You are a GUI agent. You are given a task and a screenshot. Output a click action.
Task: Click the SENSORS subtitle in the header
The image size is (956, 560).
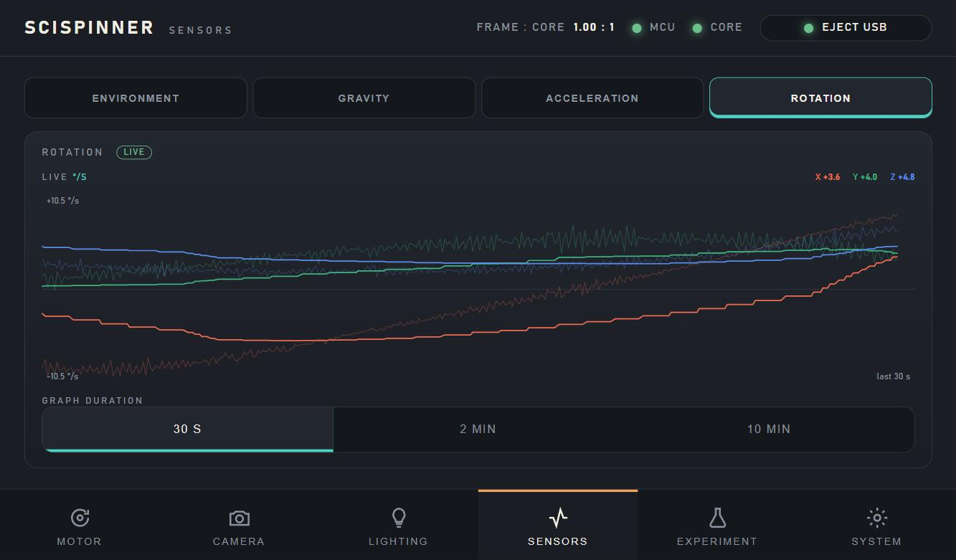[201, 30]
